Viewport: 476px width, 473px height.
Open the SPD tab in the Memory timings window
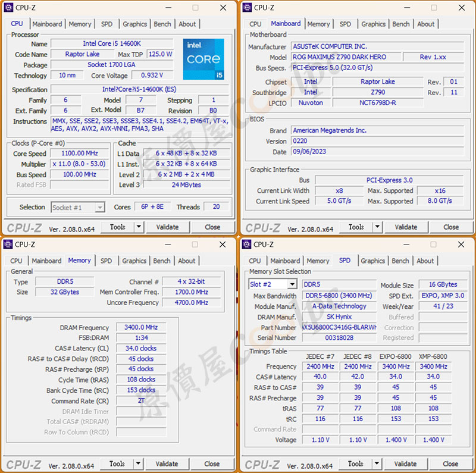(x=106, y=261)
